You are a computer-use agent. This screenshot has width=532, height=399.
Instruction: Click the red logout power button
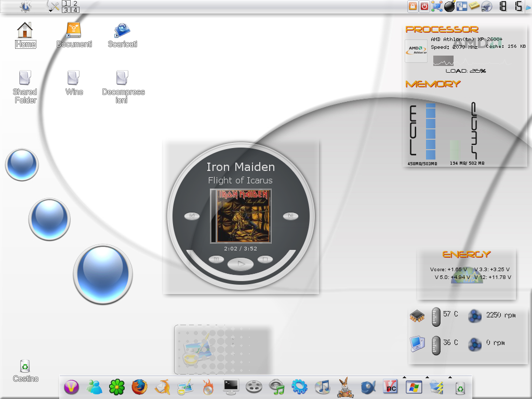click(424, 6)
